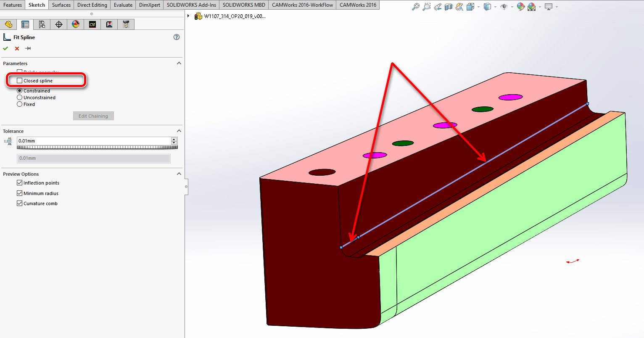Enable the Closed spline checkbox

pos(20,81)
